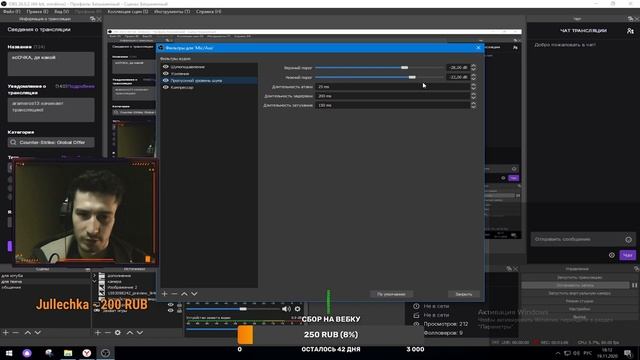Open Counter-Strike category search field
The width and height of the screenshot is (640, 360).
coord(51,142)
